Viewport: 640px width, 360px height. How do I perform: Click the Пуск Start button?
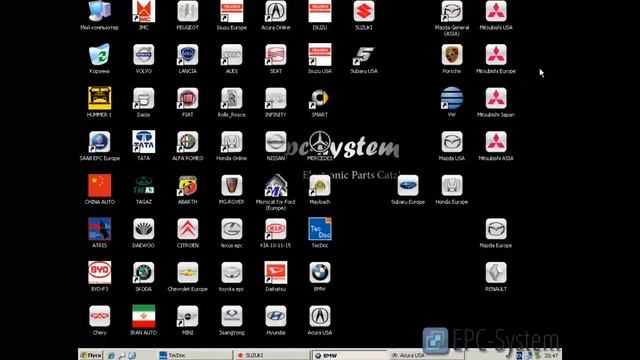tap(91, 355)
